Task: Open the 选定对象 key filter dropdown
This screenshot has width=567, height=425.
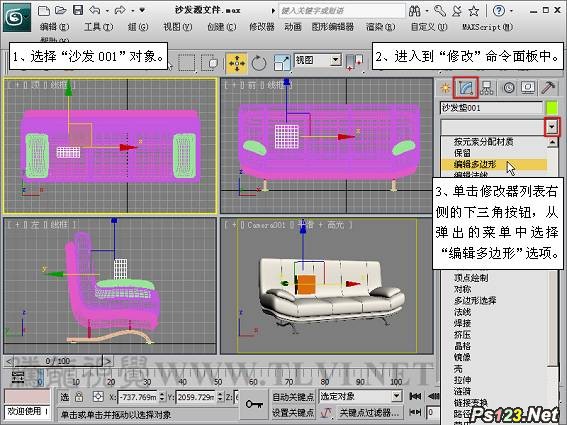Action: point(397,396)
